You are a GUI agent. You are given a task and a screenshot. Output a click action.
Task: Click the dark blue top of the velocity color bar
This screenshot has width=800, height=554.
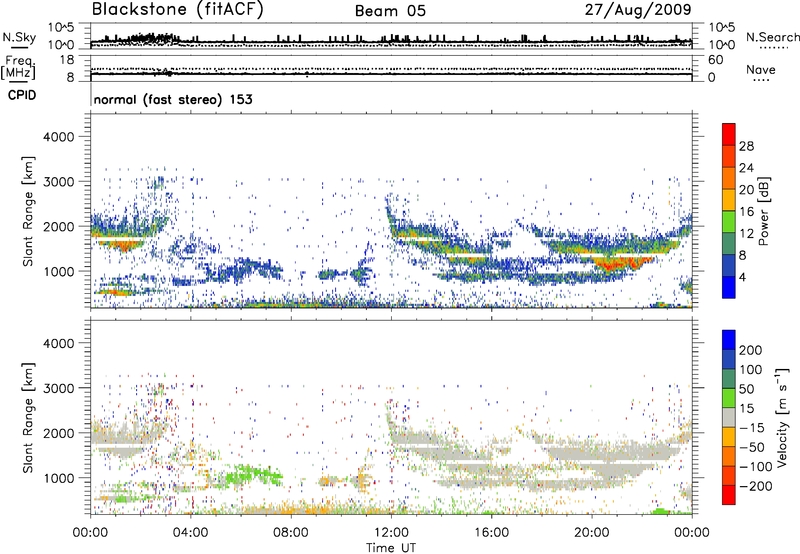click(x=729, y=340)
